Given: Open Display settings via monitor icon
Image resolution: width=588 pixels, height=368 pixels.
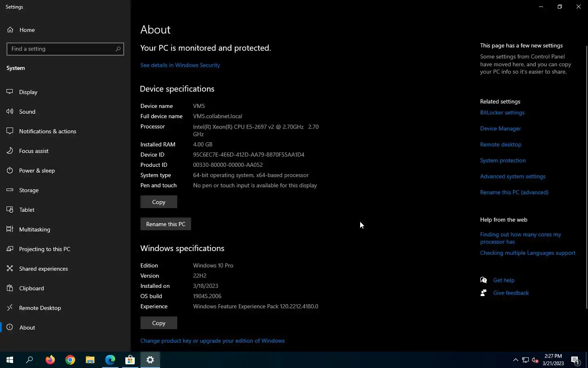Looking at the screenshot, I should tap(10, 92).
